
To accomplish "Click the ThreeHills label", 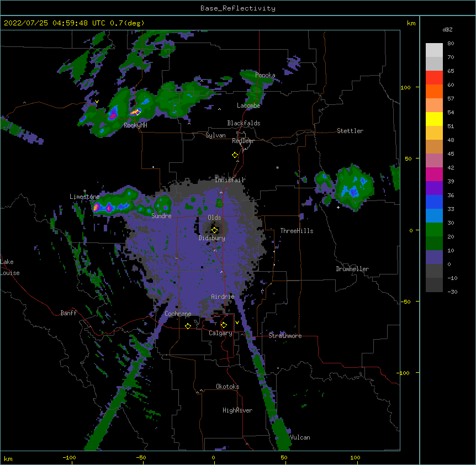I will 297,231.
